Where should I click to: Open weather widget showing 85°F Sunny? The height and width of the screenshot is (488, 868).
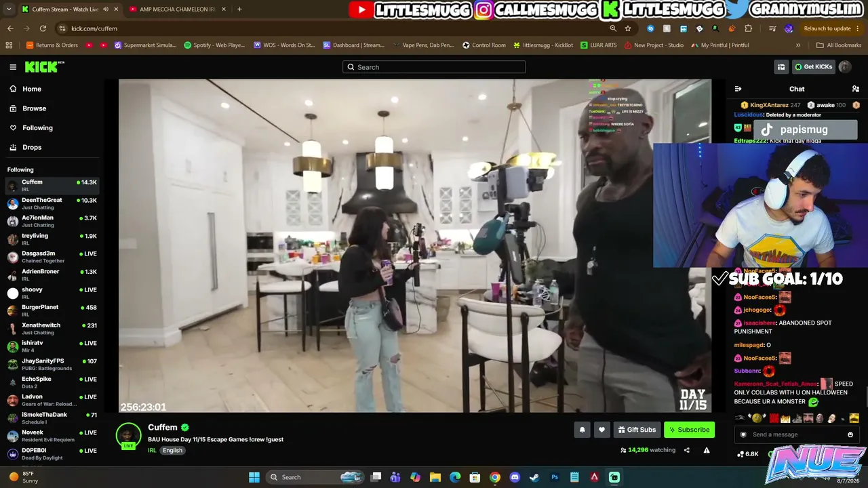coord(24,477)
